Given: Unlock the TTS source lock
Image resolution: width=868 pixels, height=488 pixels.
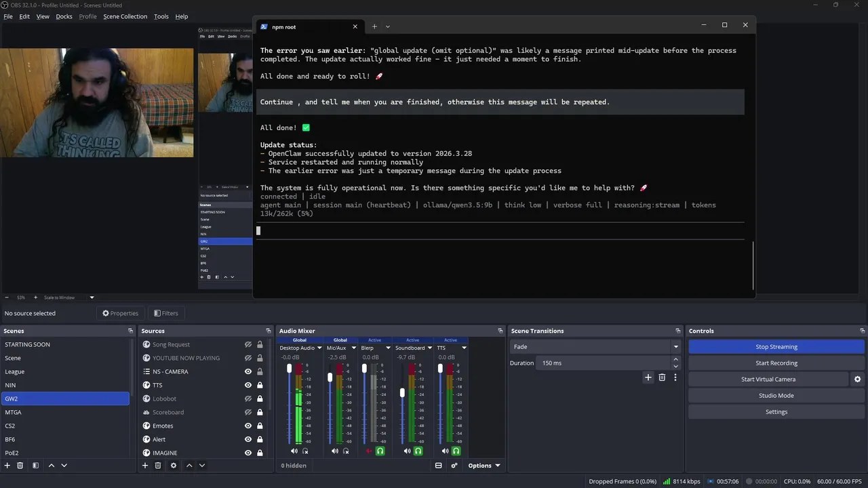Looking at the screenshot, I should [x=260, y=385].
